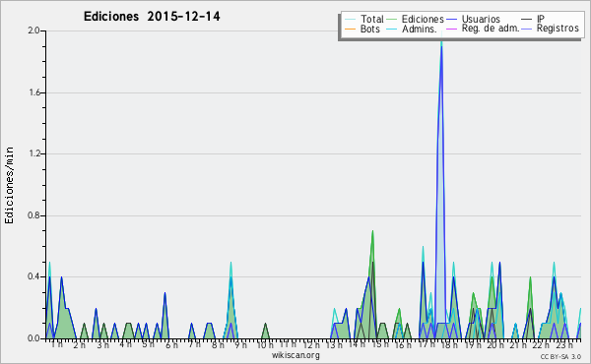
Task: Click the 1.2 y-axis value
Action: pos(33,153)
